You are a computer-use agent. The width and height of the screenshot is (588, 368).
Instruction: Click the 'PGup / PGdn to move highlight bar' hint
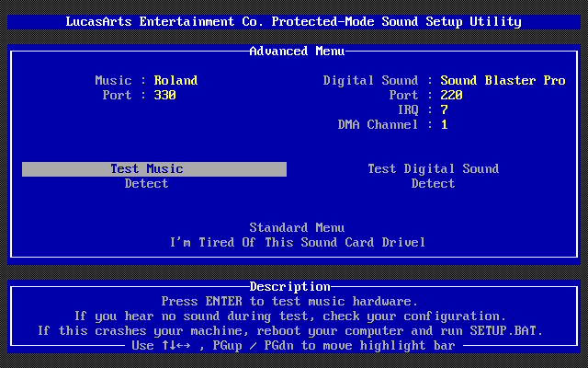tap(334, 346)
